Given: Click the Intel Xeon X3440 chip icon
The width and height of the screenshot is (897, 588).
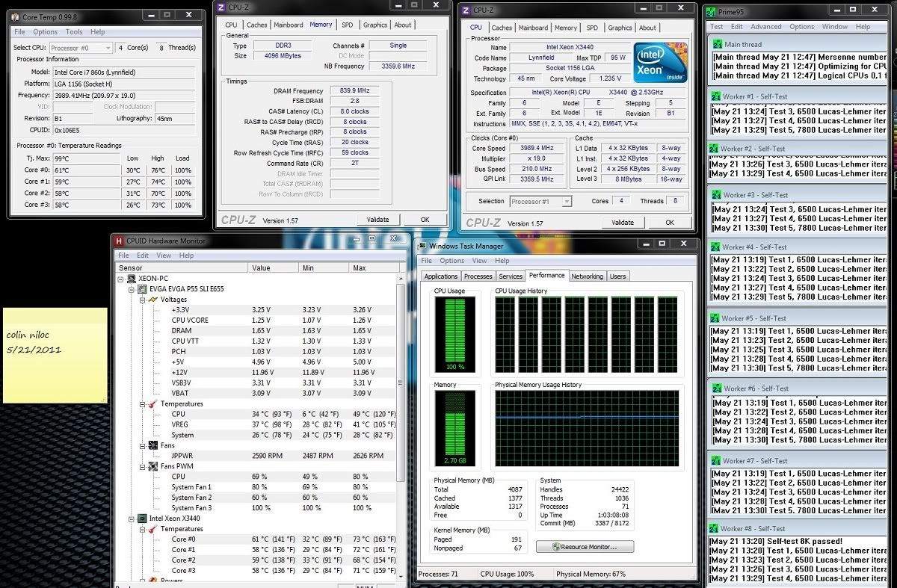Looking at the screenshot, I should pyautogui.click(x=141, y=518).
